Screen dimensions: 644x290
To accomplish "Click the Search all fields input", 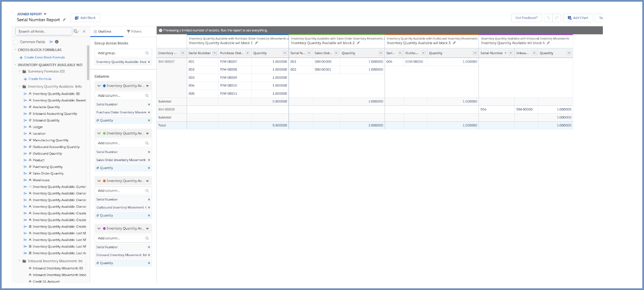I will tap(44, 32).
